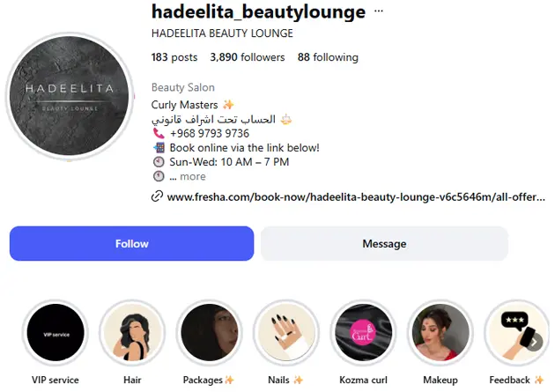The image size is (555, 392).
Task: Message the beauty lounge
Action: click(x=384, y=244)
